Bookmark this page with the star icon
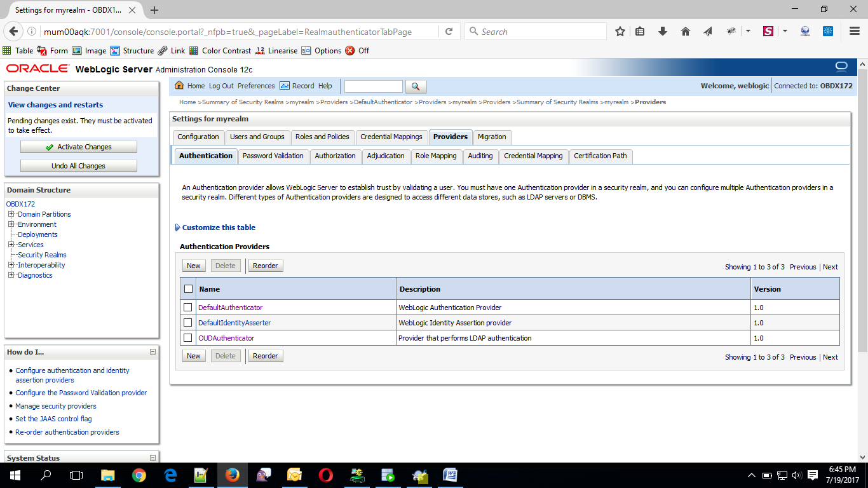The image size is (868, 488). [x=620, y=31]
